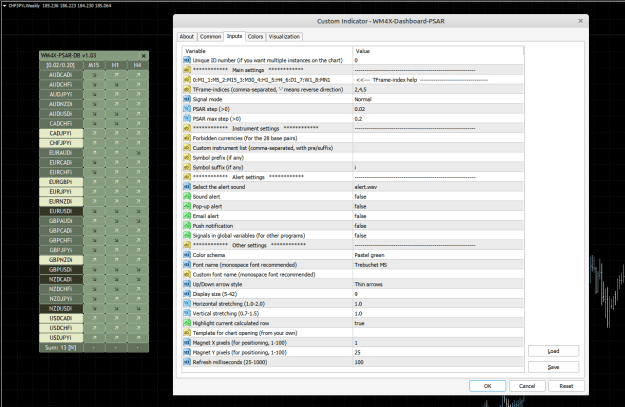Select the Inputs tab
The width and height of the screenshot is (625, 407).
click(x=234, y=36)
